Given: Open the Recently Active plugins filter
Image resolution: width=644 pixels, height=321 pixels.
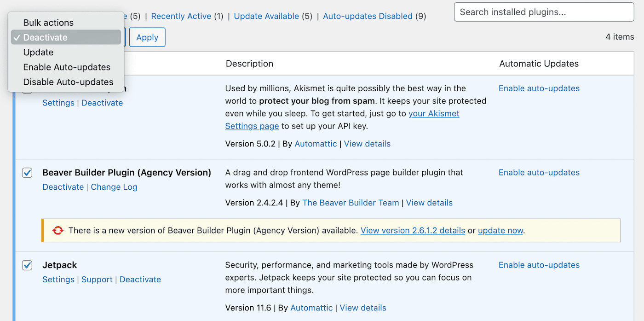Looking at the screenshot, I should pyautogui.click(x=181, y=16).
